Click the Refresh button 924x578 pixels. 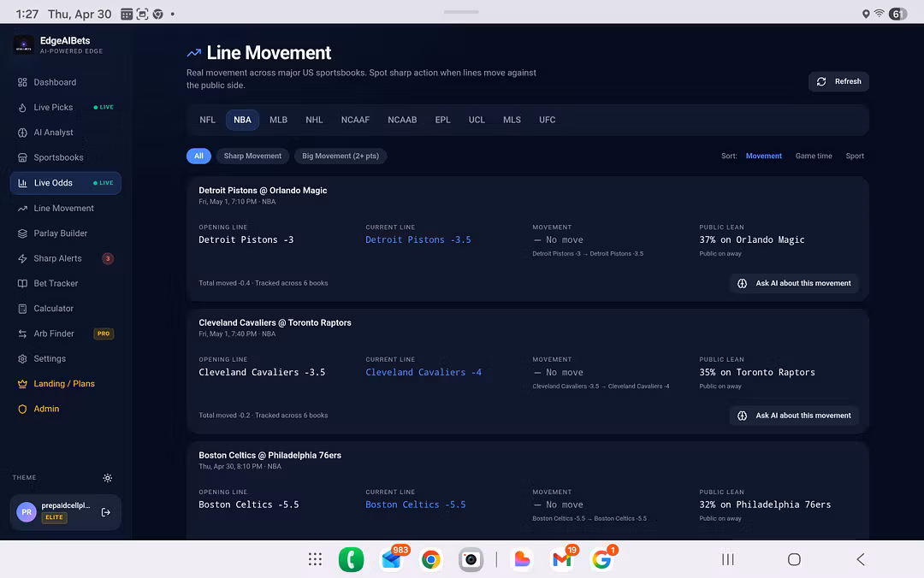click(x=838, y=82)
